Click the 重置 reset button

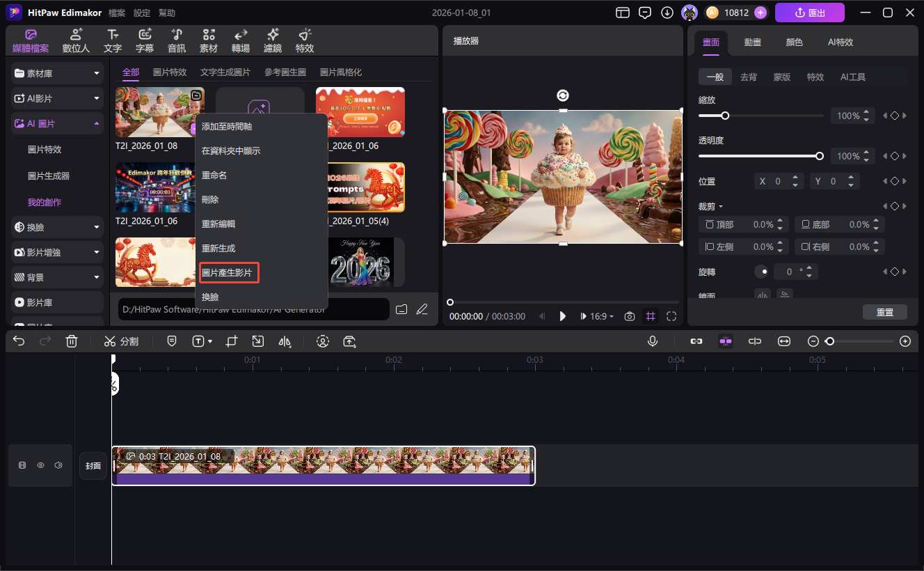885,312
